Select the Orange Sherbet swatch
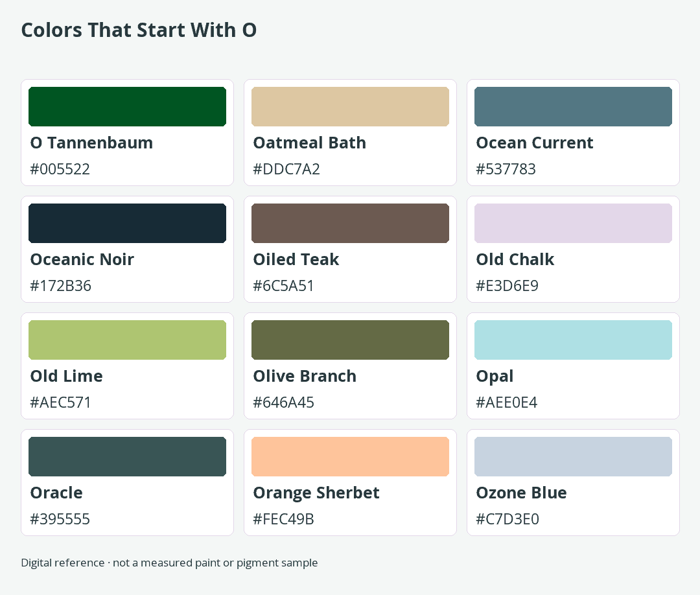700x595 pixels. pos(350,457)
